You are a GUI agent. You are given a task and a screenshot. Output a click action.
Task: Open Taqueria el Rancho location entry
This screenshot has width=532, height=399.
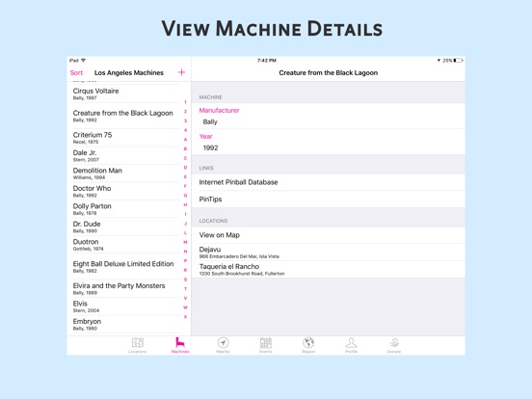(328, 270)
